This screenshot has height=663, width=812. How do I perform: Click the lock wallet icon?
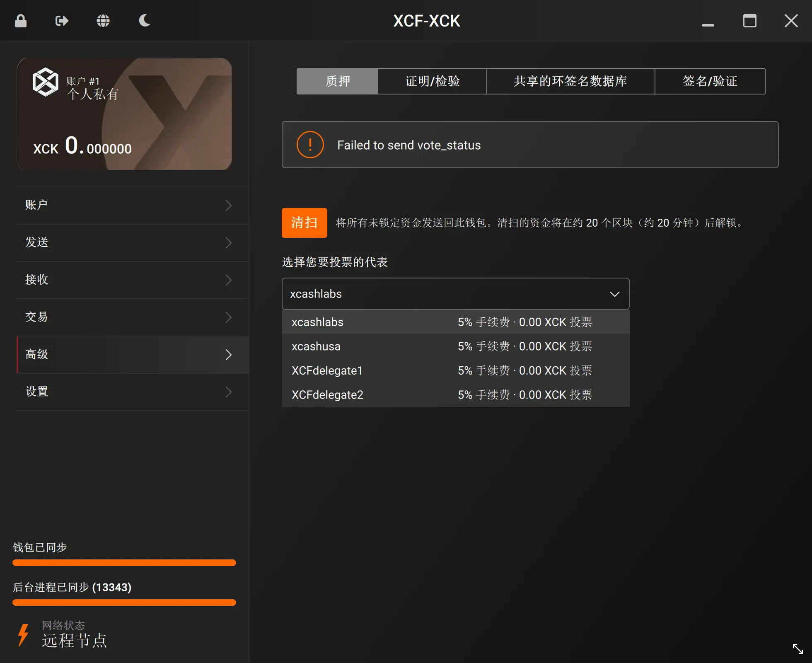(21, 21)
